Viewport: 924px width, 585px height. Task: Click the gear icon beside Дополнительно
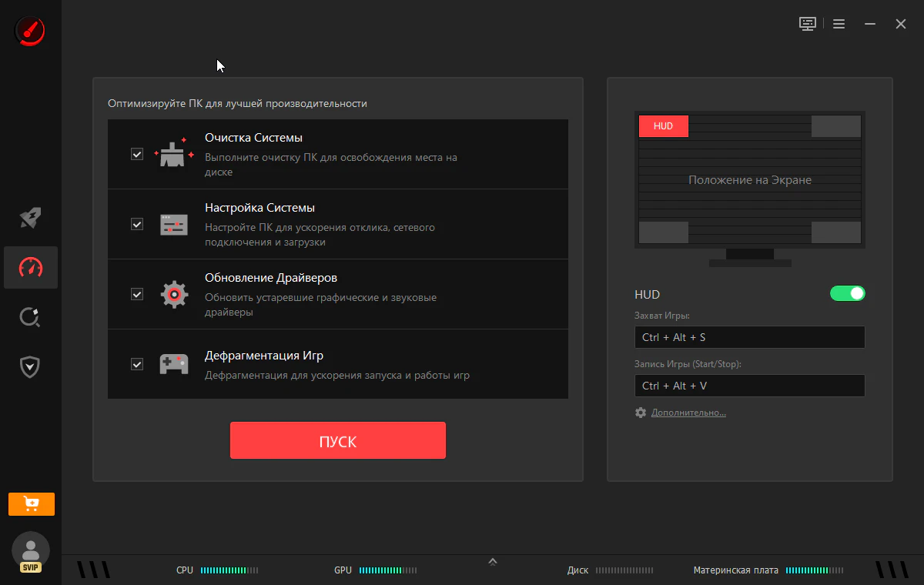pyautogui.click(x=641, y=413)
